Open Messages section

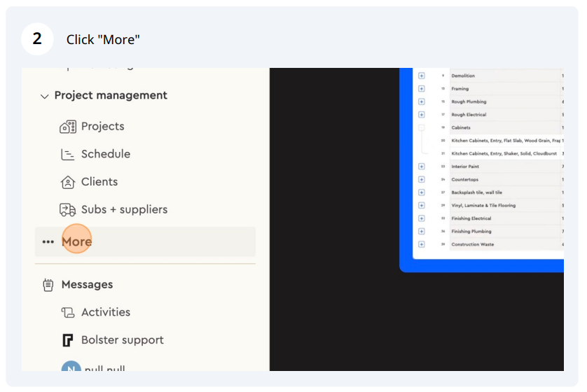pos(78,285)
